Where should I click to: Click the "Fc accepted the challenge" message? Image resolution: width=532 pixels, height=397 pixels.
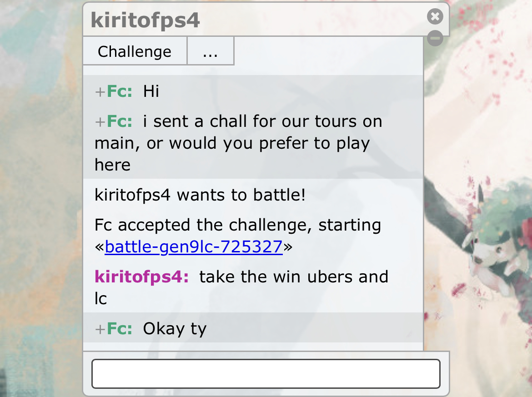237,236
